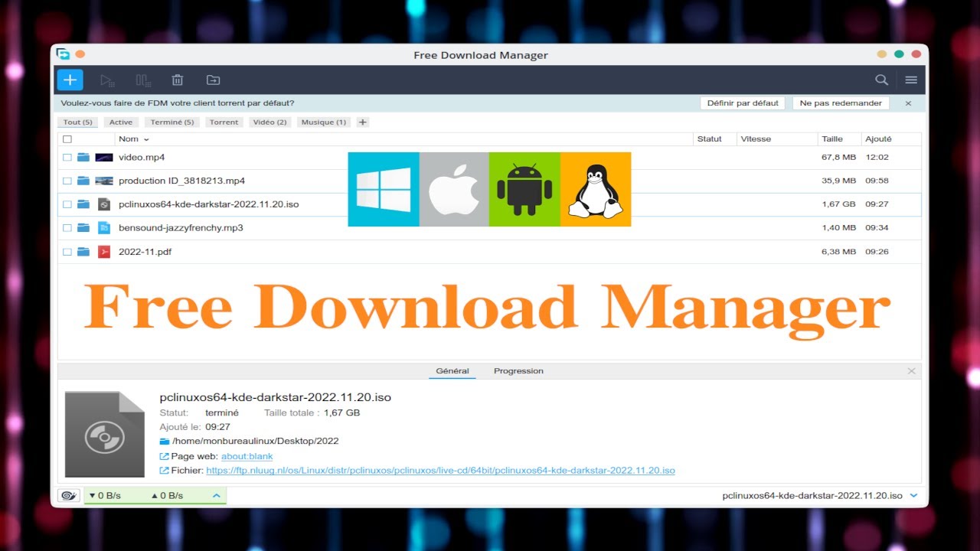Click the mp3 file type icon
This screenshot has width=980, height=551.
pos(104,228)
